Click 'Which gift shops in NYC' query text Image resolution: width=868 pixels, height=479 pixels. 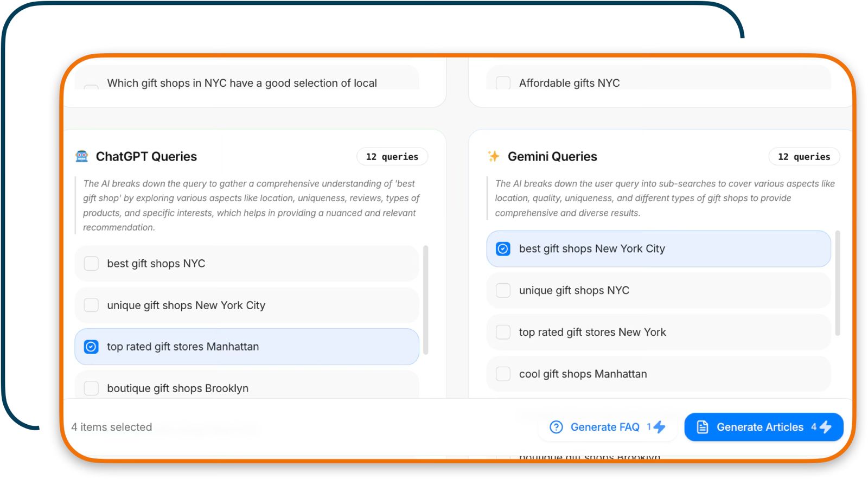click(x=242, y=83)
